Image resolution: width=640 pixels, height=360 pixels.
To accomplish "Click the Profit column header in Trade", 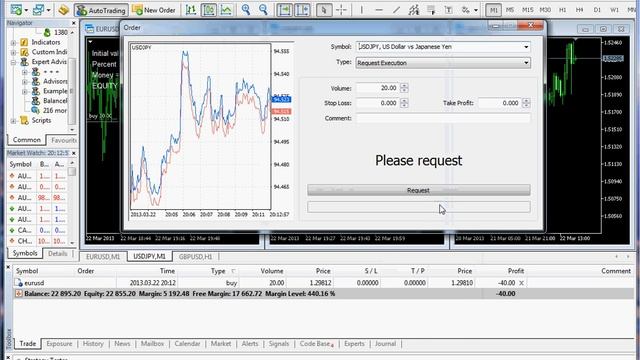I will click(x=516, y=271).
